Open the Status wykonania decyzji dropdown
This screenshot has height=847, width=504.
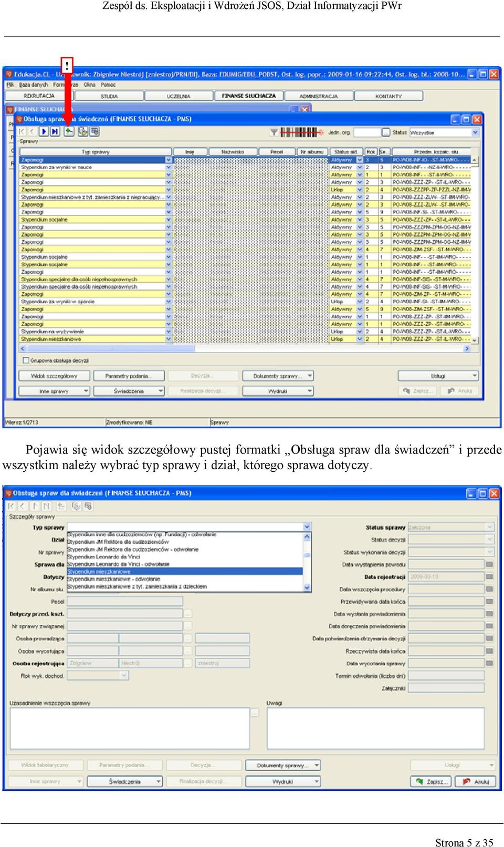pos(490,552)
